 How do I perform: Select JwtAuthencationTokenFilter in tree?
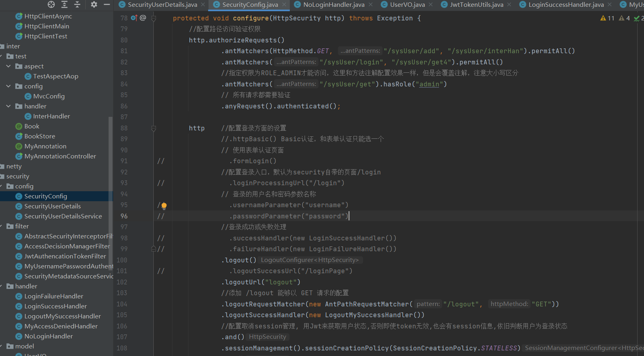click(x=65, y=256)
